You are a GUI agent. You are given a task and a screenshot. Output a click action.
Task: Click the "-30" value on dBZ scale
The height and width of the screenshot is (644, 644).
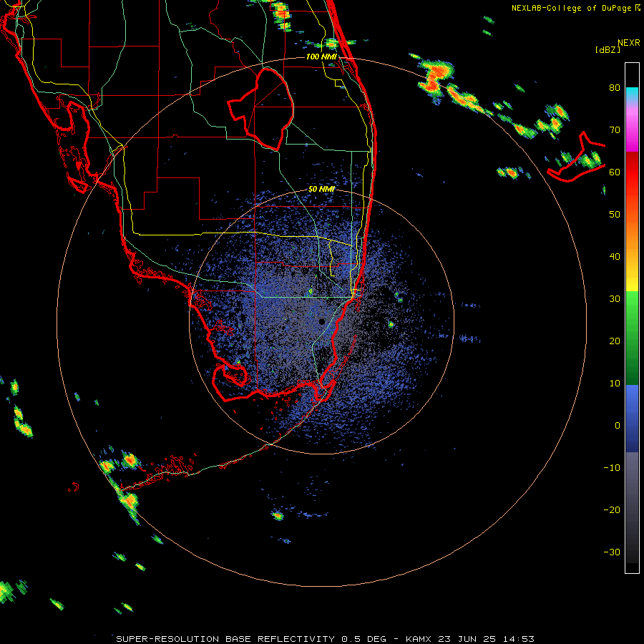(612, 552)
